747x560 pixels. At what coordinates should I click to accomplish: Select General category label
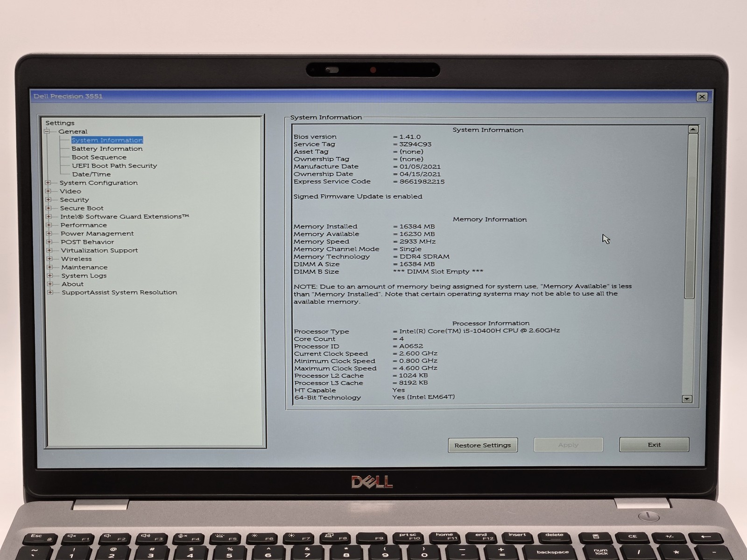tap(73, 132)
